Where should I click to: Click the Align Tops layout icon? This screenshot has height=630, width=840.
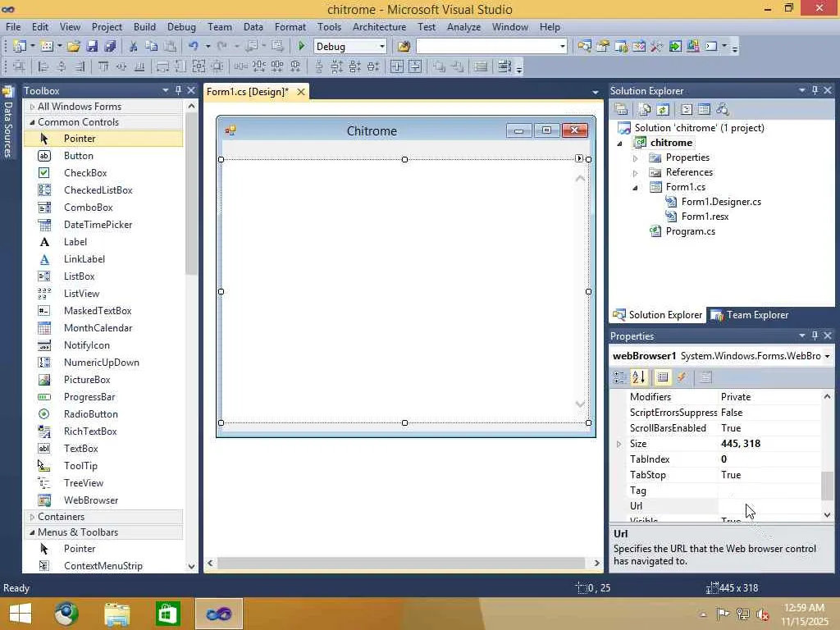pyautogui.click(x=103, y=66)
